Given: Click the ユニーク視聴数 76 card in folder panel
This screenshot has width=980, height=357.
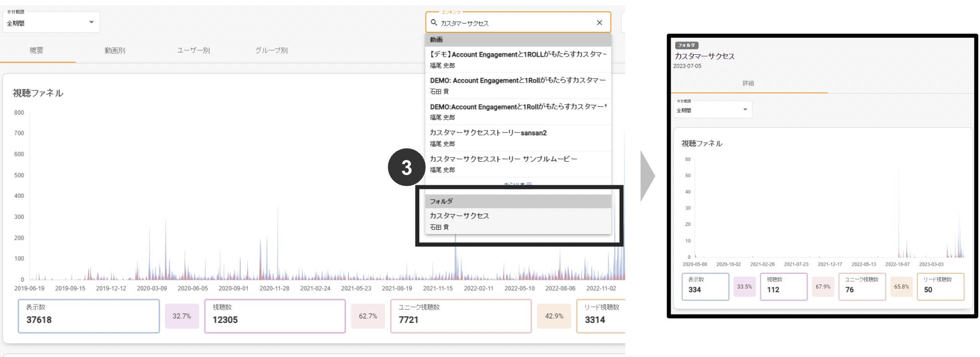Looking at the screenshot, I should point(862,287).
